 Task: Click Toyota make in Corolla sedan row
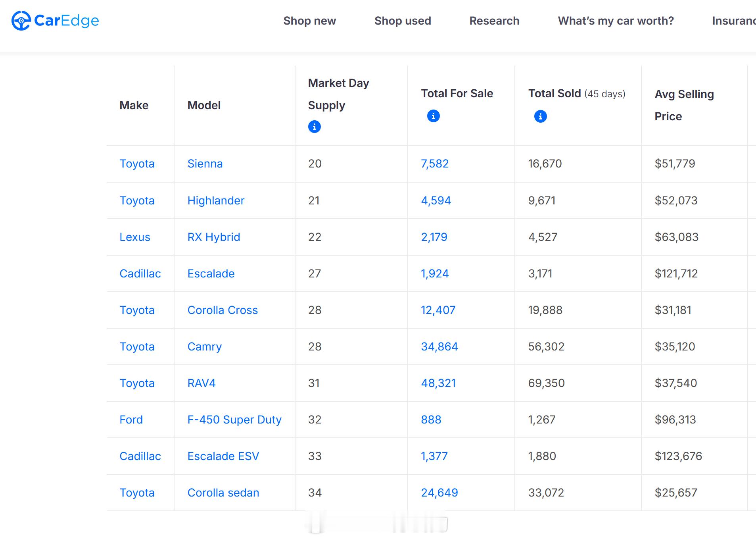coord(137,493)
